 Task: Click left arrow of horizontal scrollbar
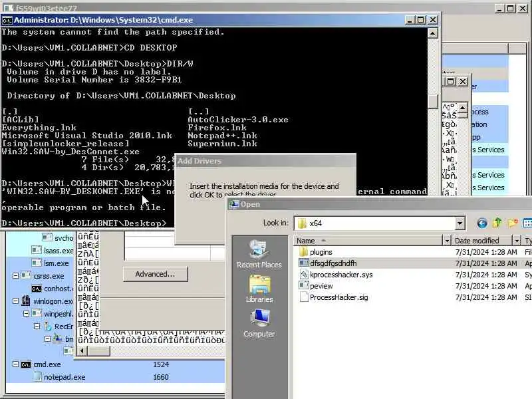[82, 350]
